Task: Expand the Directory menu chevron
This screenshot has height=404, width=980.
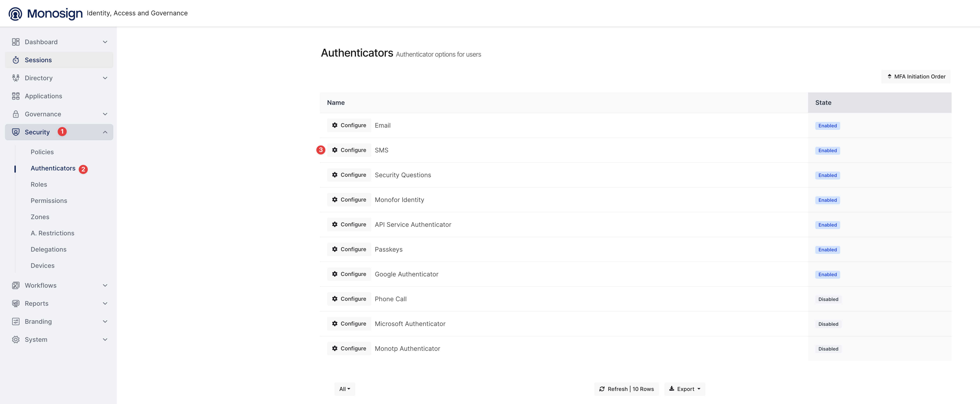Action: pos(105,78)
